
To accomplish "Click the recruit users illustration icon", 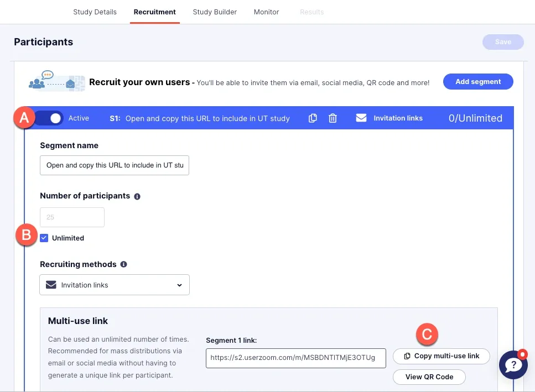I will (57, 81).
